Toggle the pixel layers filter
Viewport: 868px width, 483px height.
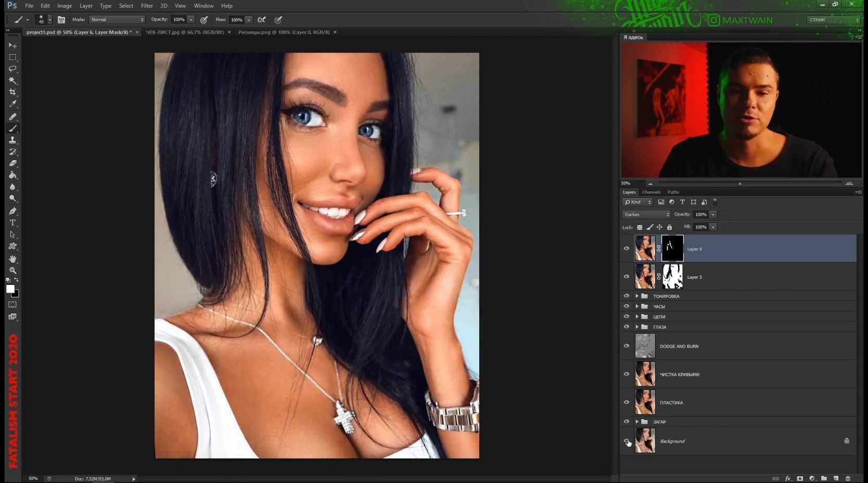(661, 202)
